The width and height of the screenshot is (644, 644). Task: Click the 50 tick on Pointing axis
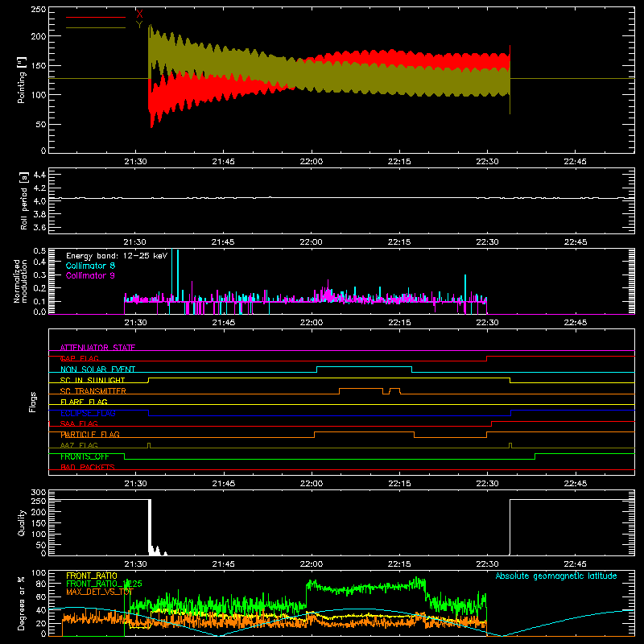[x=41, y=125]
